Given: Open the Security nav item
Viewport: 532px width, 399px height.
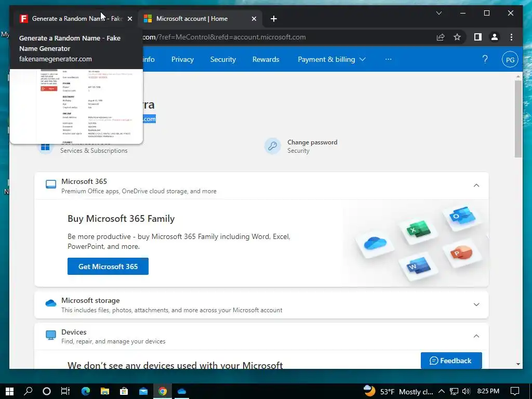Looking at the screenshot, I should (223, 59).
